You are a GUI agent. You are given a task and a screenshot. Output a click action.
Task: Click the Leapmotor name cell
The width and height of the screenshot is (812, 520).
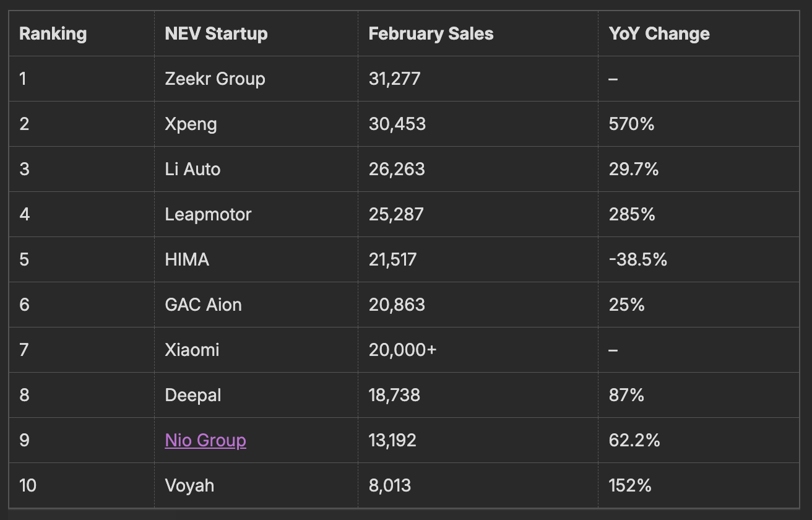[x=208, y=214]
